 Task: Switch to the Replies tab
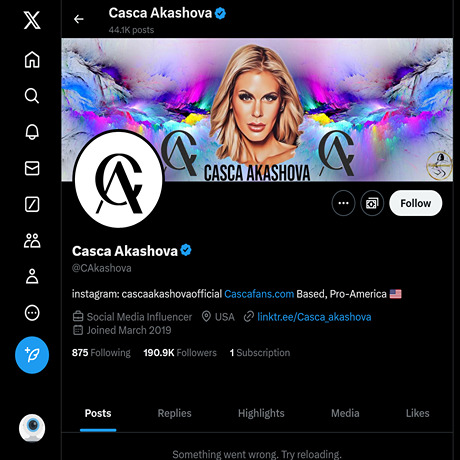(174, 413)
